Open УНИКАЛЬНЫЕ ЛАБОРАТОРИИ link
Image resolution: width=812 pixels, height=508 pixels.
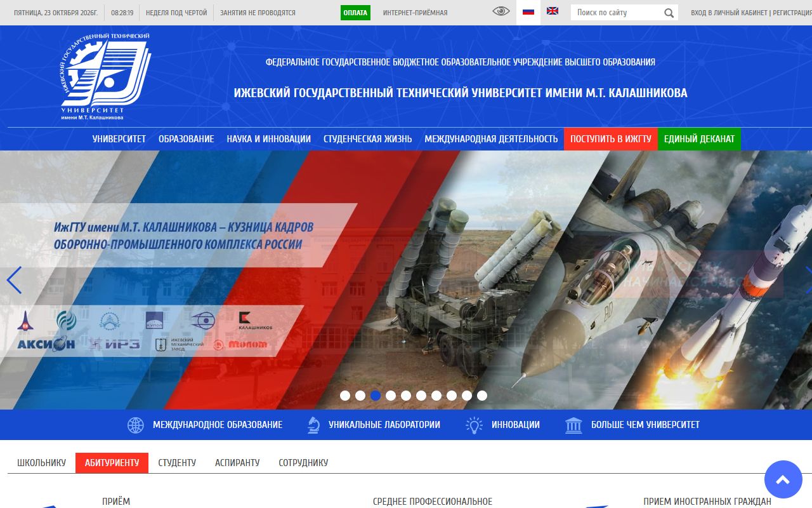click(384, 425)
